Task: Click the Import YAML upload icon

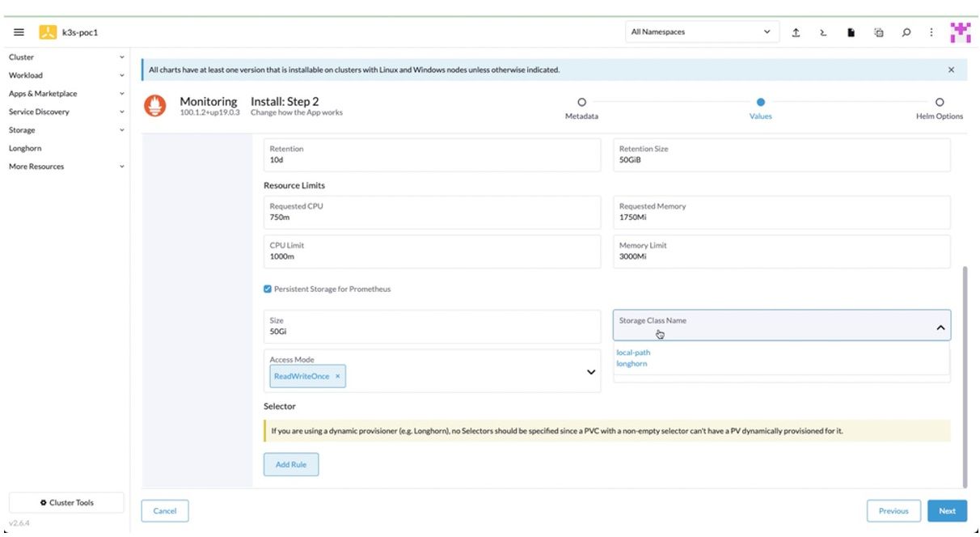Action: click(796, 32)
